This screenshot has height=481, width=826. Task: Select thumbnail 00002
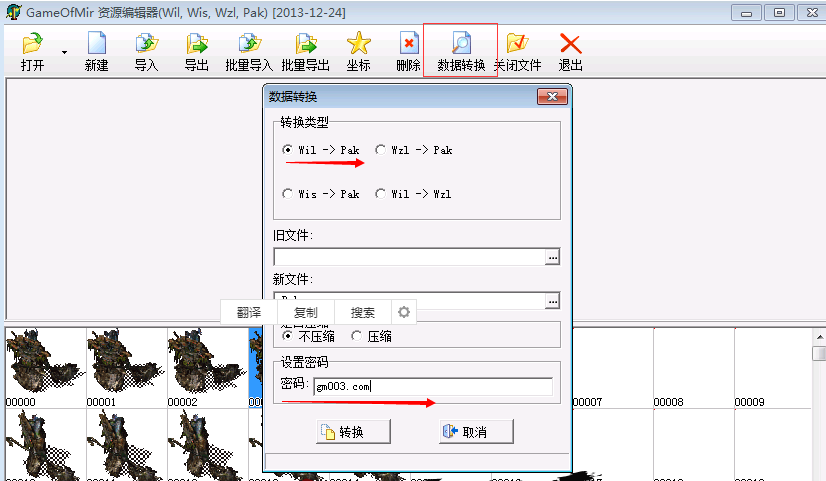pos(208,368)
